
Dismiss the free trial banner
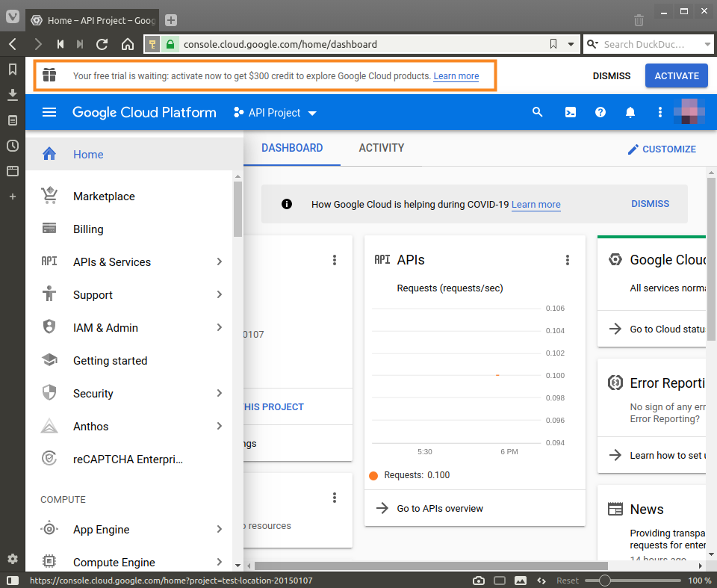(x=612, y=76)
